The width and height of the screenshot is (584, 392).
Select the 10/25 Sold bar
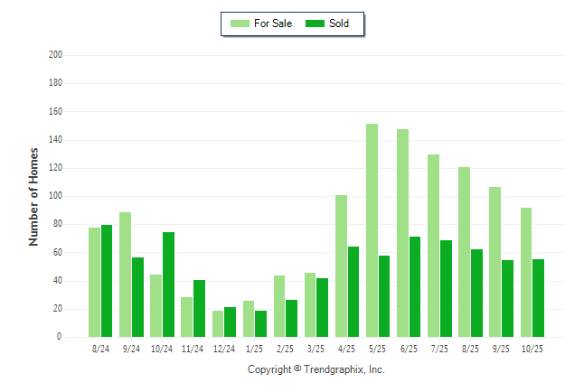(x=538, y=298)
